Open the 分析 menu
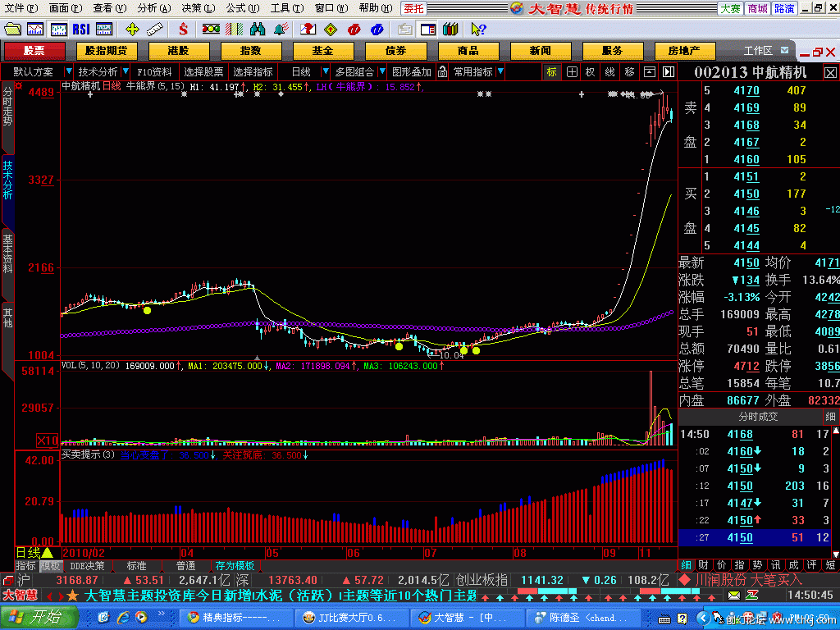Viewport: 840px width, 630px height. click(x=153, y=8)
